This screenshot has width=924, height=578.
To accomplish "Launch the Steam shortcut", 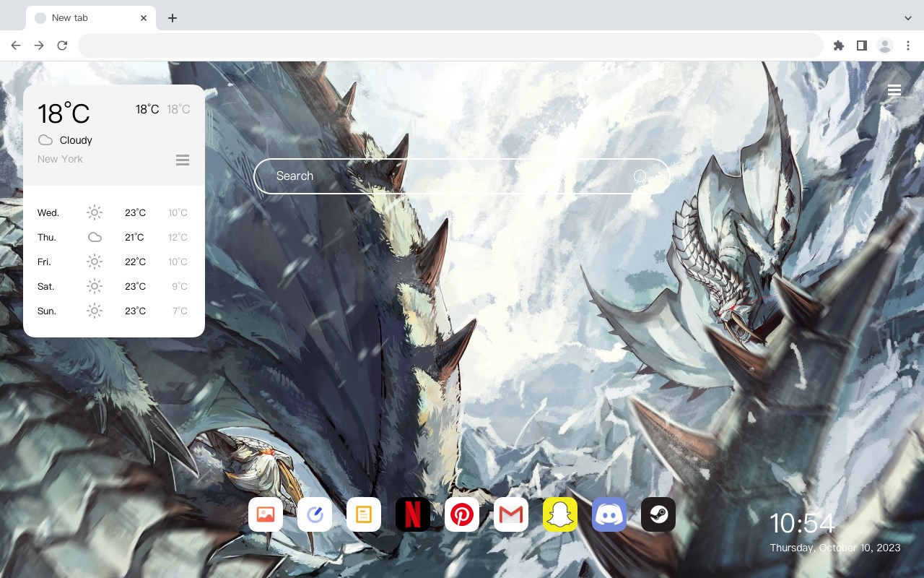I will (x=658, y=514).
